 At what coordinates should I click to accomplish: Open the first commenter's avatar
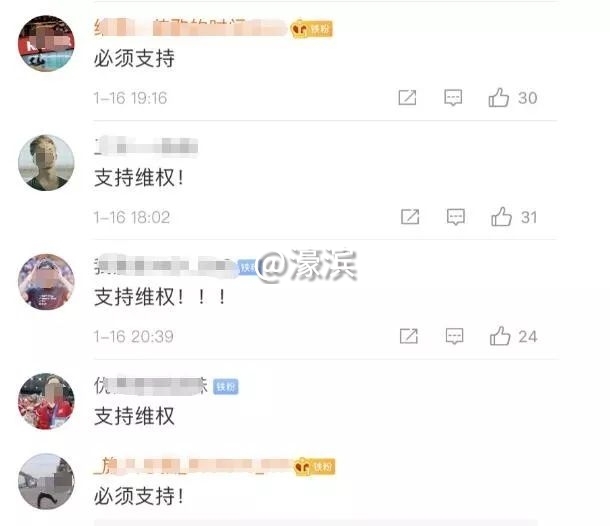tap(46, 43)
